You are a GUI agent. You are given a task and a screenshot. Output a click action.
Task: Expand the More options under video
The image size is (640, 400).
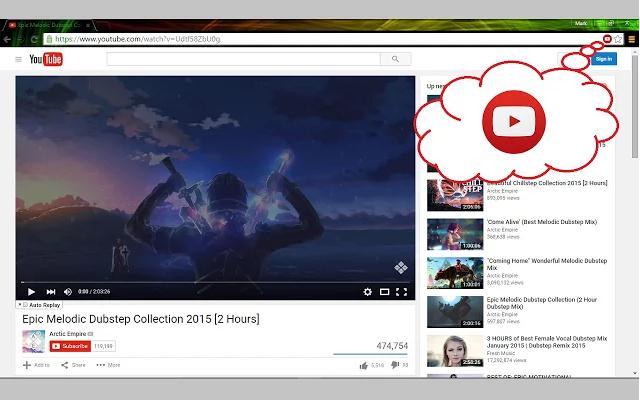tap(108, 365)
